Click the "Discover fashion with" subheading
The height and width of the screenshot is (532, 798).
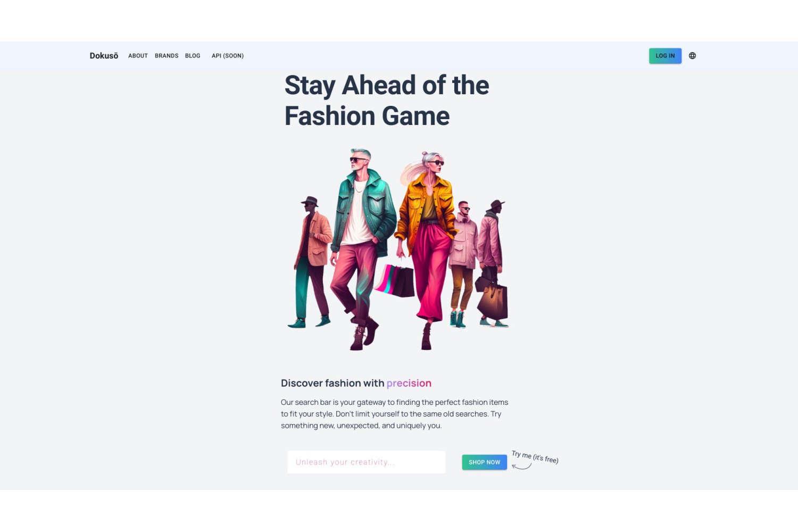point(332,383)
